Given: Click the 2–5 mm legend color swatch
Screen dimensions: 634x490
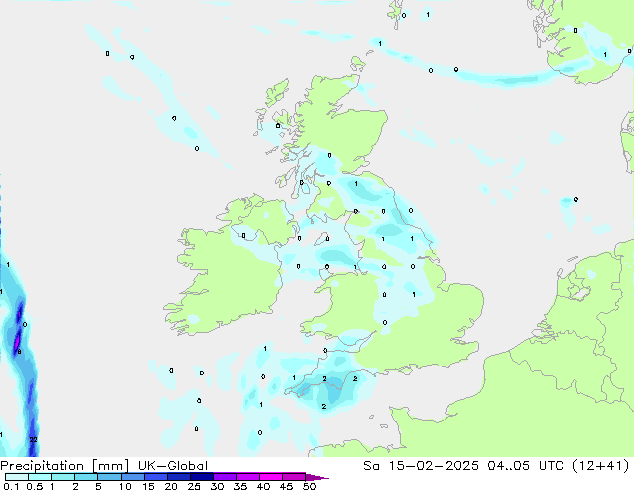Looking at the screenshot, I should coord(86,477).
